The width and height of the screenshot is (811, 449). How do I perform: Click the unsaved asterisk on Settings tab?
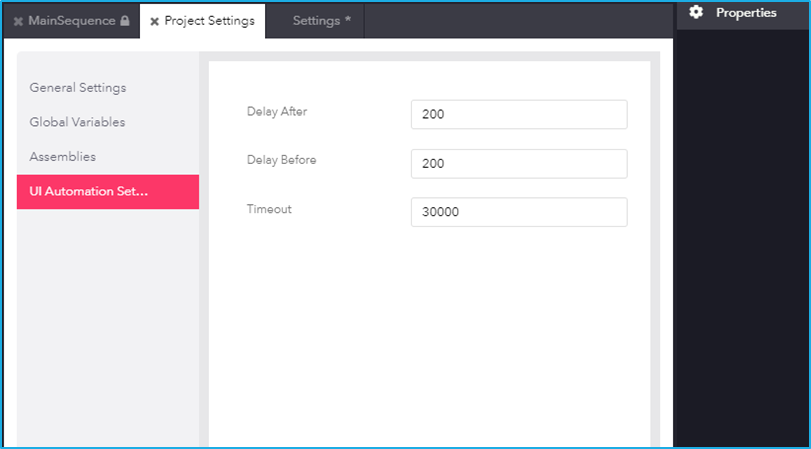click(348, 20)
